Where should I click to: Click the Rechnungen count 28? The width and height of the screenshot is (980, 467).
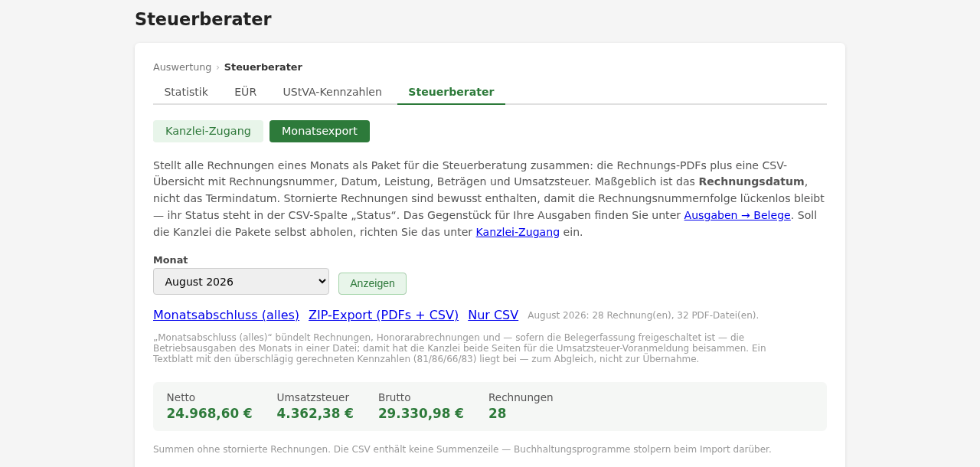(498, 413)
